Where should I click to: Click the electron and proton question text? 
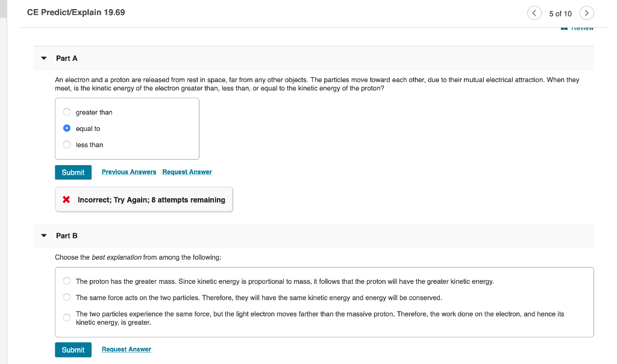(317, 84)
